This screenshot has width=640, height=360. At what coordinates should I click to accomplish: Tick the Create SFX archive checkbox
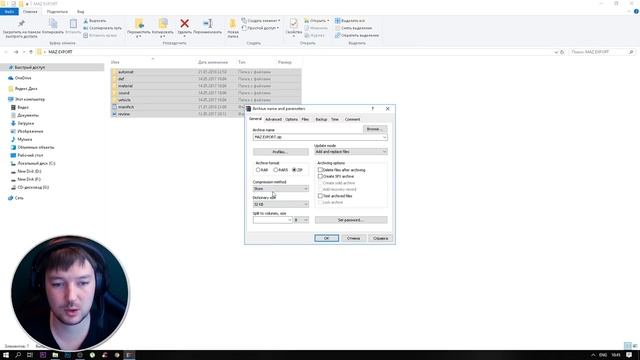click(x=320, y=176)
